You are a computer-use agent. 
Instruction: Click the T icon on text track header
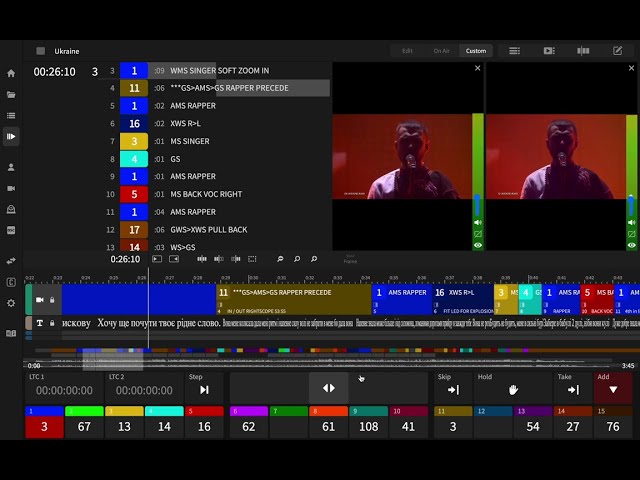[x=40, y=323]
